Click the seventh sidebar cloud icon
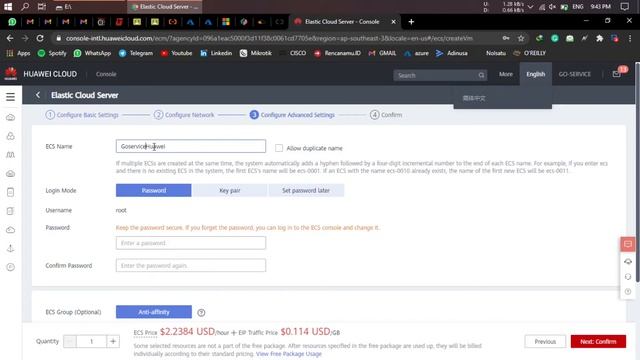The height and width of the screenshot is (360, 640). click(x=11, y=230)
